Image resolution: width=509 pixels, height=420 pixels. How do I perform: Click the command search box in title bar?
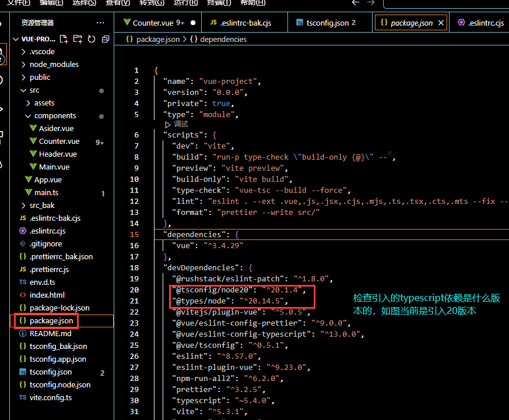pos(446,3)
